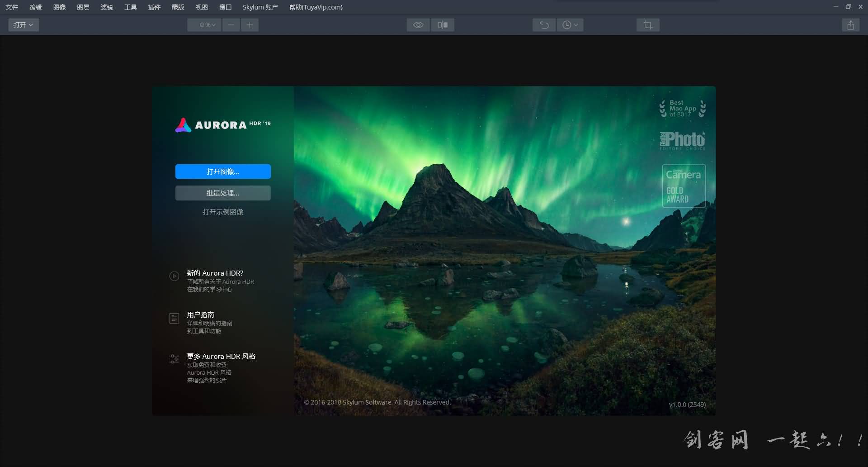Open the 图像 menu
This screenshot has width=868, height=467.
[x=59, y=7]
